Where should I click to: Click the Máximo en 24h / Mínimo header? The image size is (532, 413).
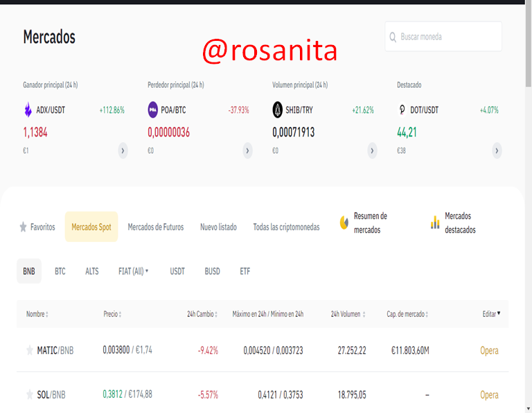coord(267,314)
